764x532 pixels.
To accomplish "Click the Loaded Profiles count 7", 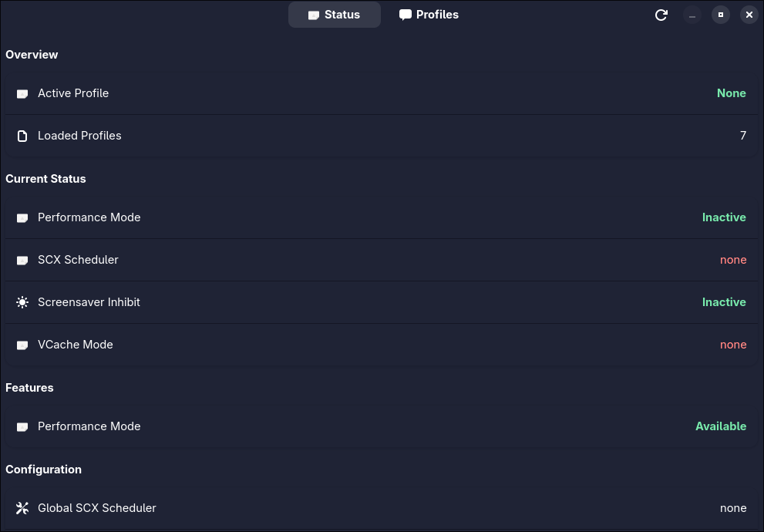I will coord(743,136).
